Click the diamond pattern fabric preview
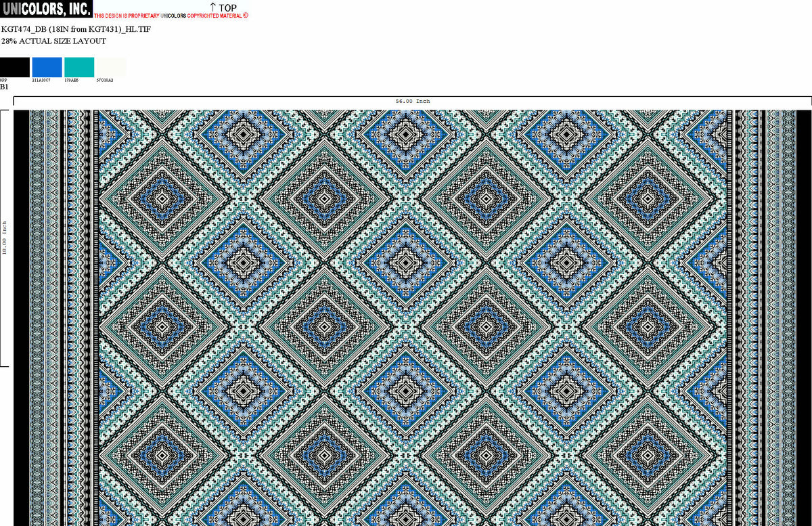 pos(413,318)
